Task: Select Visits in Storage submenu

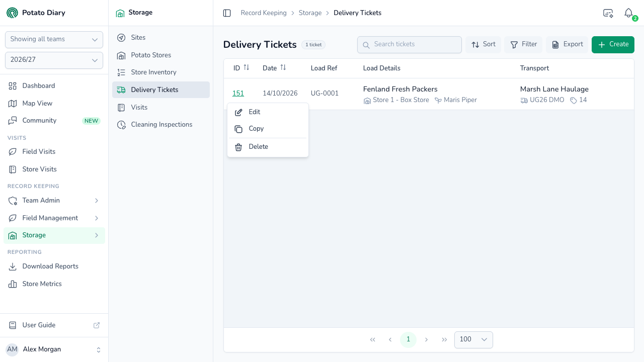Action: (x=161, y=108)
